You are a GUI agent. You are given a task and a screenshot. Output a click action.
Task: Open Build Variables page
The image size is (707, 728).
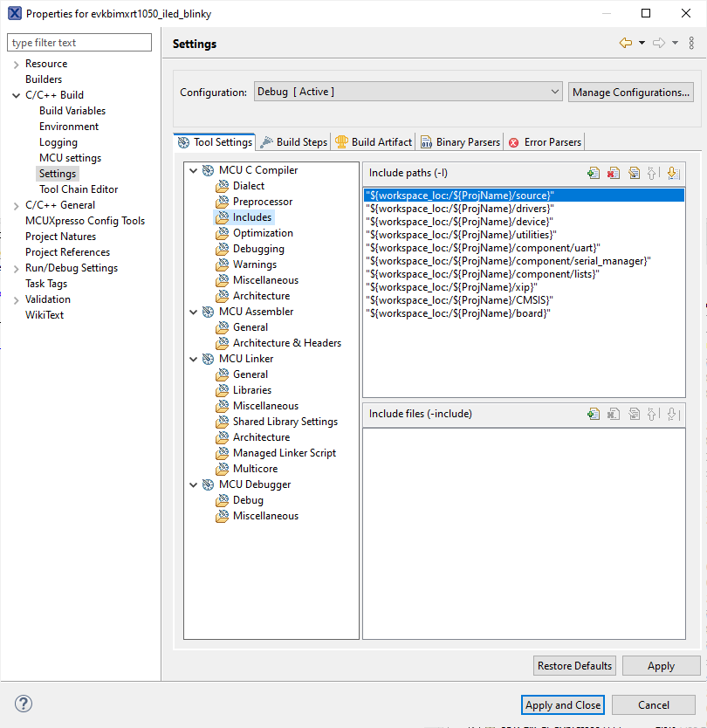72,111
